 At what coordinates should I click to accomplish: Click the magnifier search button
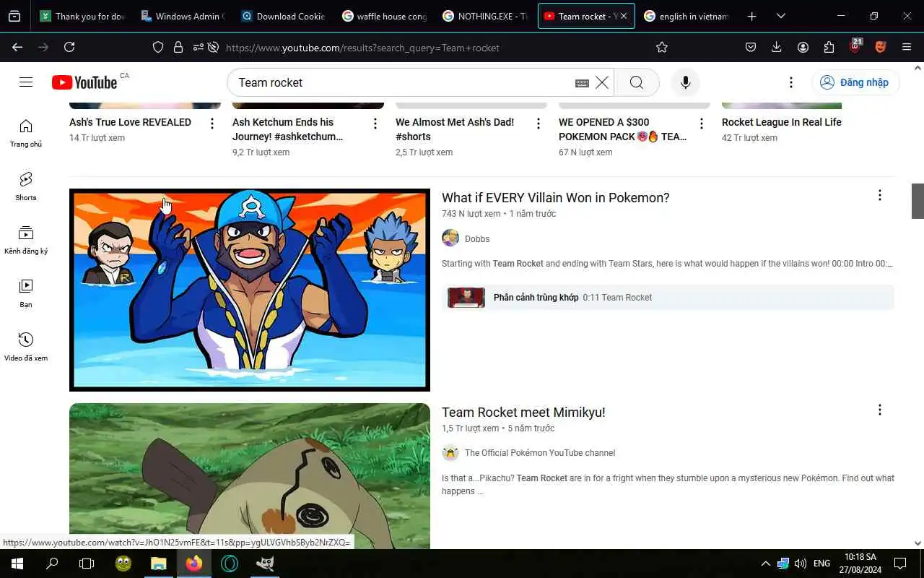click(637, 82)
